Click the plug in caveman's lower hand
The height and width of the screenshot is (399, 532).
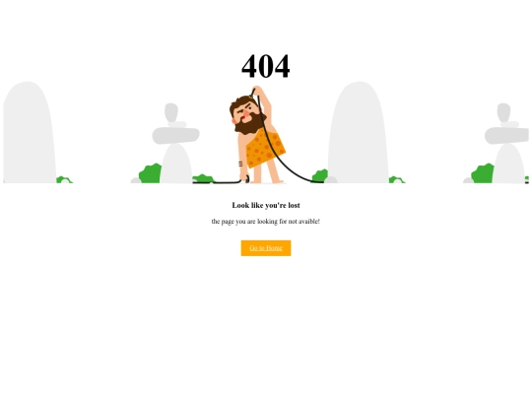click(x=245, y=179)
